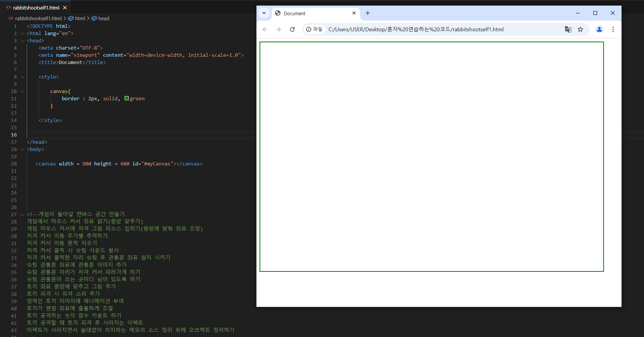Open the Chrome three-dot menu
This screenshot has height=337, width=644.
[613, 29]
